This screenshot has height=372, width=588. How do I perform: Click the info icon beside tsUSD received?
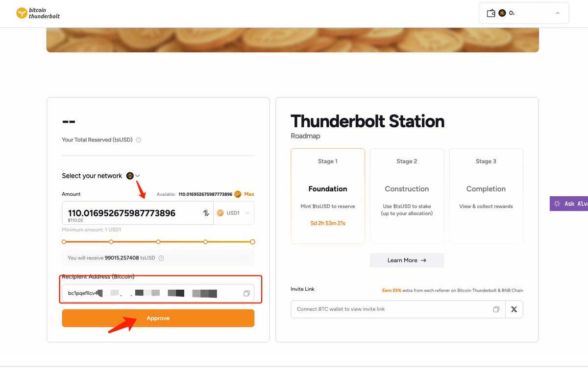pos(161,258)
